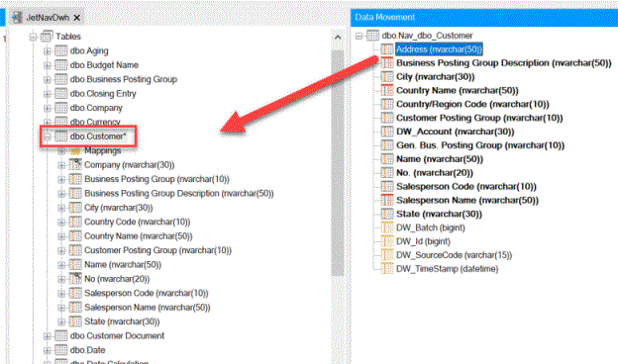Select Customer Posting Group in dbo.Customer

(157, 250)
